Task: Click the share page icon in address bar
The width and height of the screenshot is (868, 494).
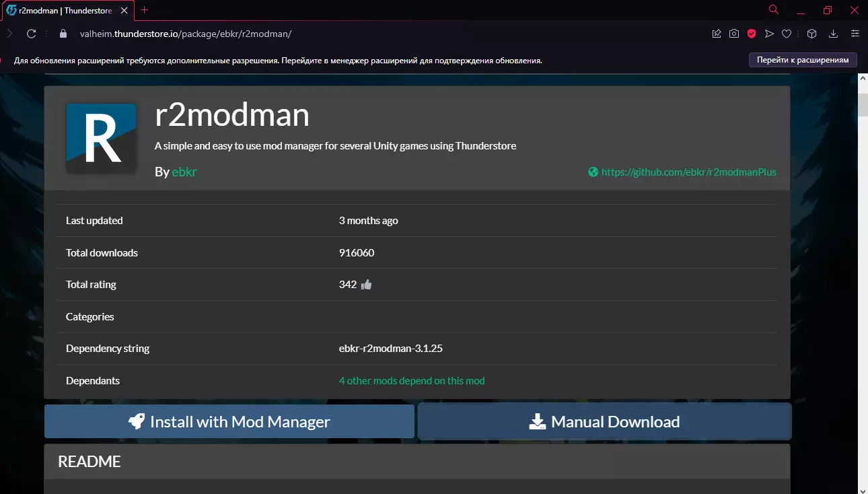Action: pos(717,34)
